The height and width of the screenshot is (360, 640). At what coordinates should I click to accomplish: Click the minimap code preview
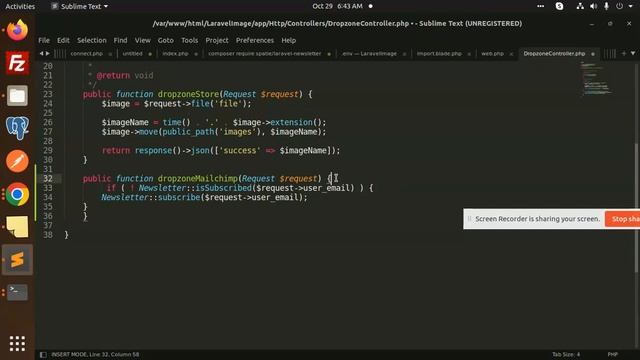597,79
